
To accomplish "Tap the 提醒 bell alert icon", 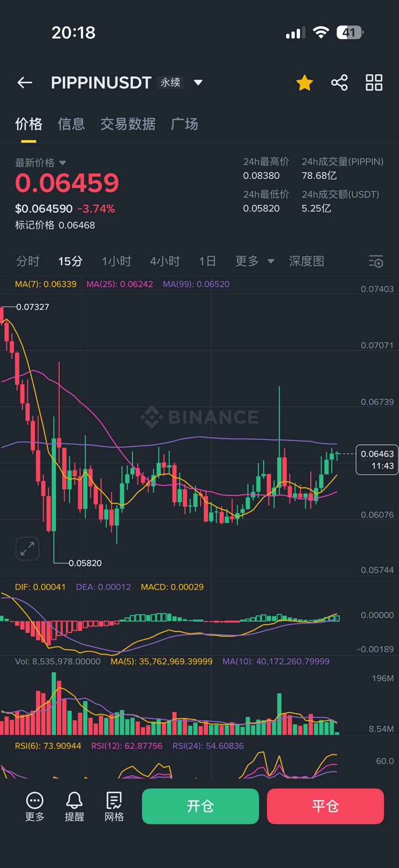I will point(74,806).
